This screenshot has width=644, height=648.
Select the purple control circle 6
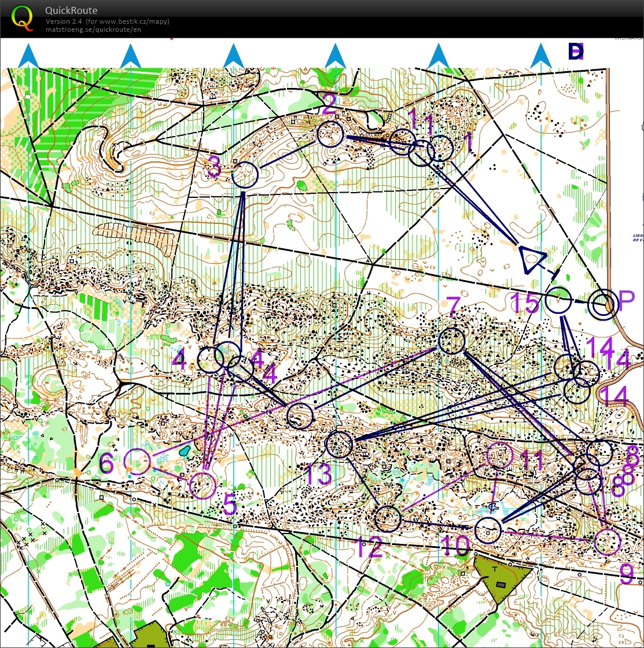point(138,461)
